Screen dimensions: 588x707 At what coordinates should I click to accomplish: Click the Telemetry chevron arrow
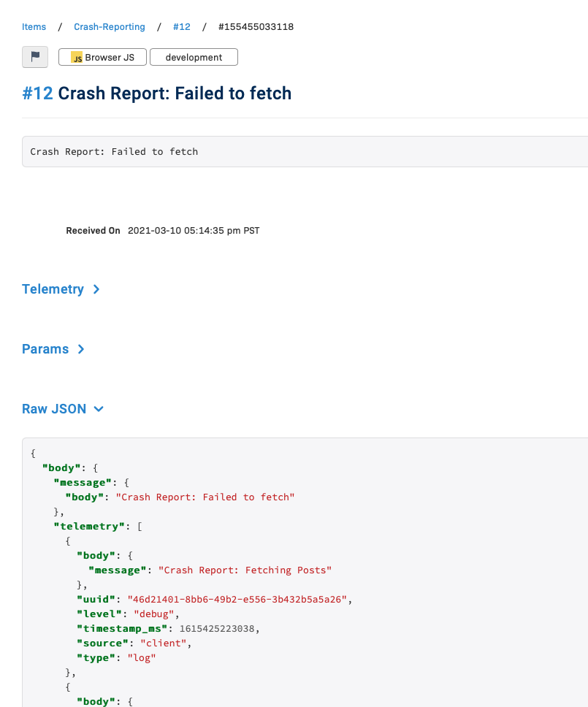96,289
